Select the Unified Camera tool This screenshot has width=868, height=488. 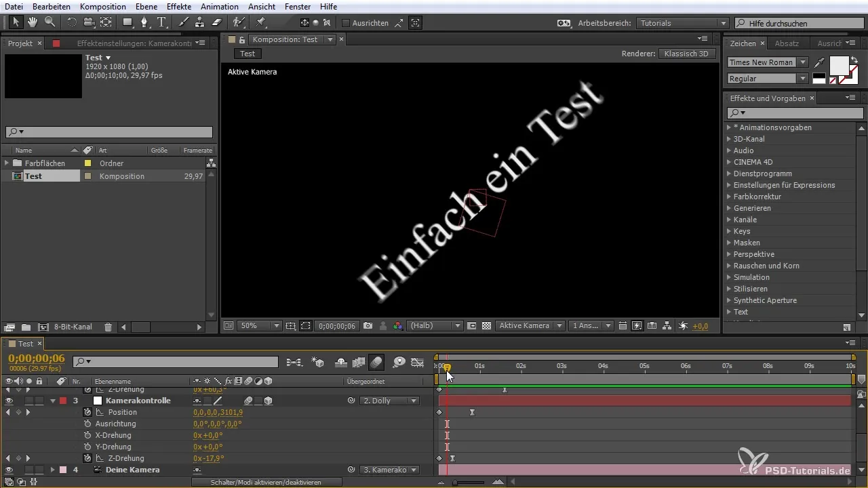point(89,22)
